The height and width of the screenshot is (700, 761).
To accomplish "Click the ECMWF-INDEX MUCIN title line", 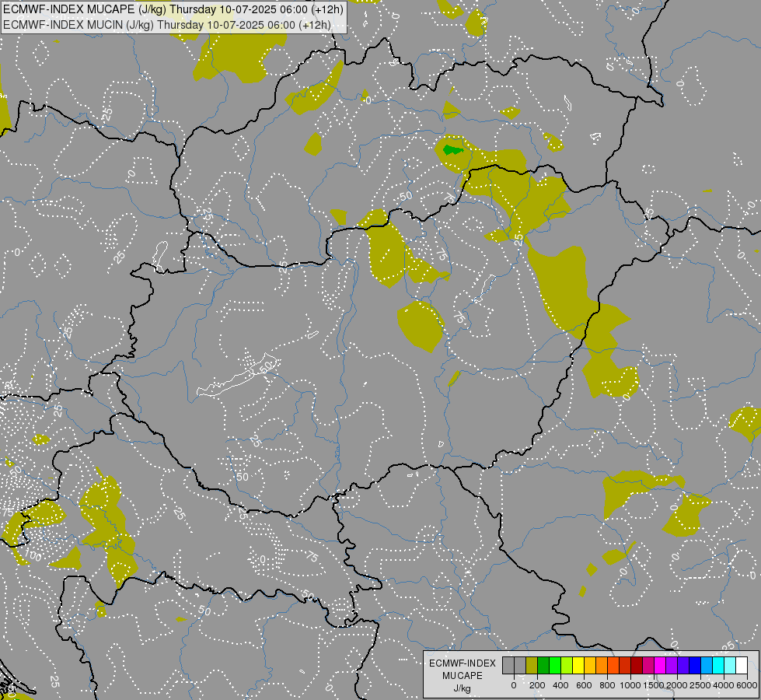I will tap(167, 25).
